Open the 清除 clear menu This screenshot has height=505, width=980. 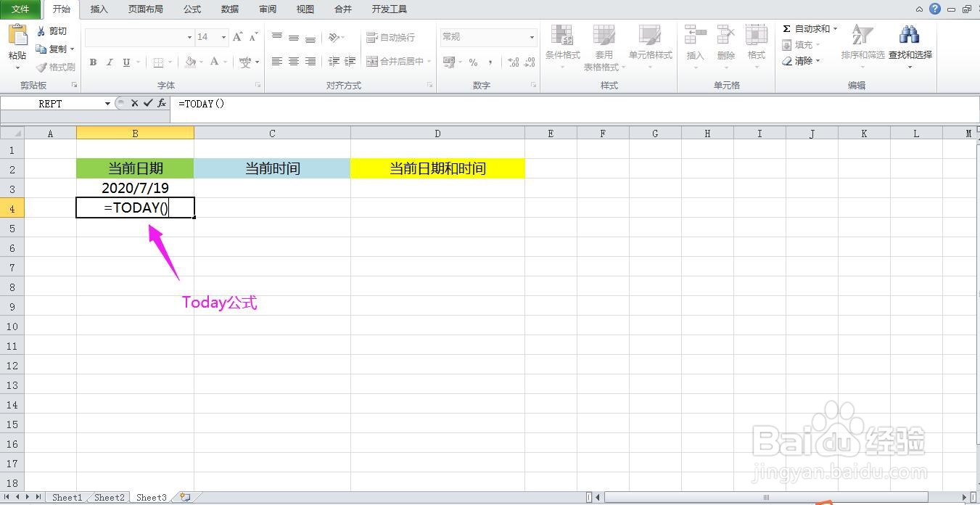click(801, 61)
